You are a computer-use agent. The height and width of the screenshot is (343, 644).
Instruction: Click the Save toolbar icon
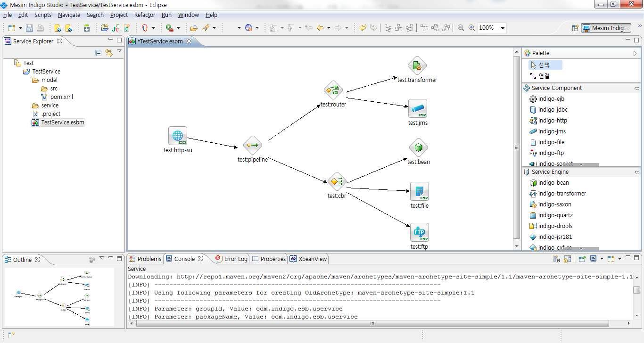pyautogui.click(x=29, y=28)
